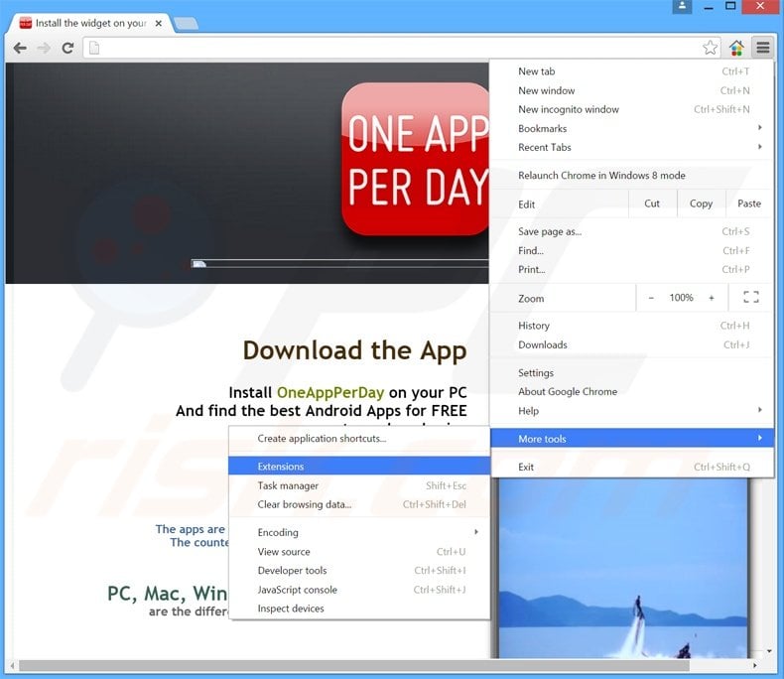Open JavaScript console from submenu
784x679 pixels.
pos(359,590)
